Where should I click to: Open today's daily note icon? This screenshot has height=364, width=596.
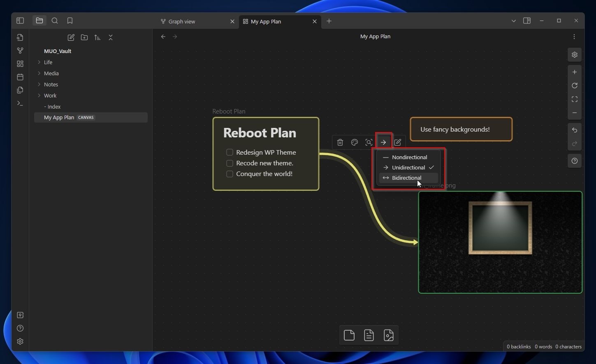pos(20,77)
